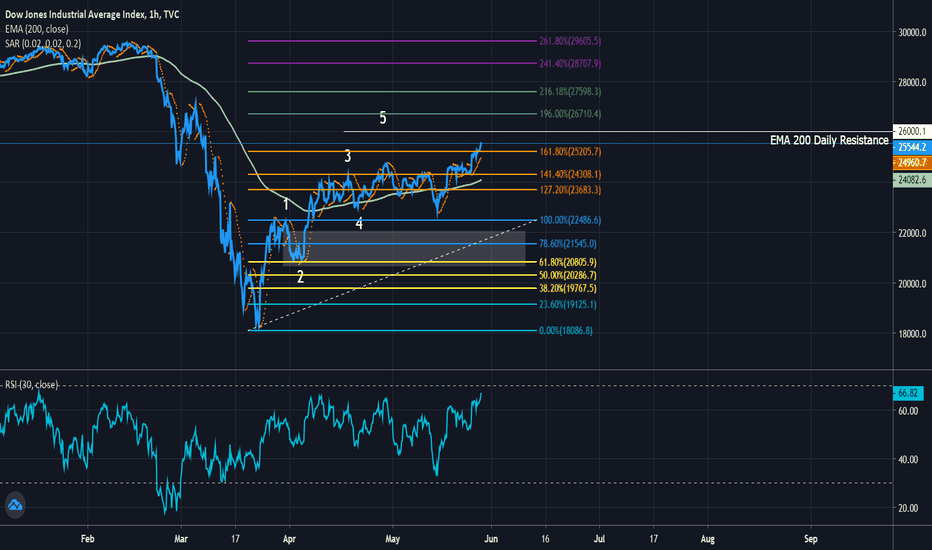Click the 60.00 RSI scale label
Screen dimensions: 932x550
click(x=908, y=411)
